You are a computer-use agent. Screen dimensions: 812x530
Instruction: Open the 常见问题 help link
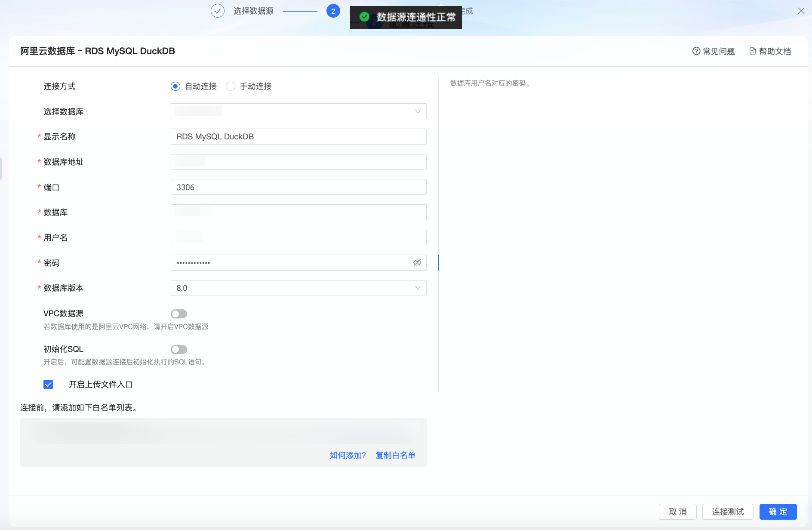point(714,52)
